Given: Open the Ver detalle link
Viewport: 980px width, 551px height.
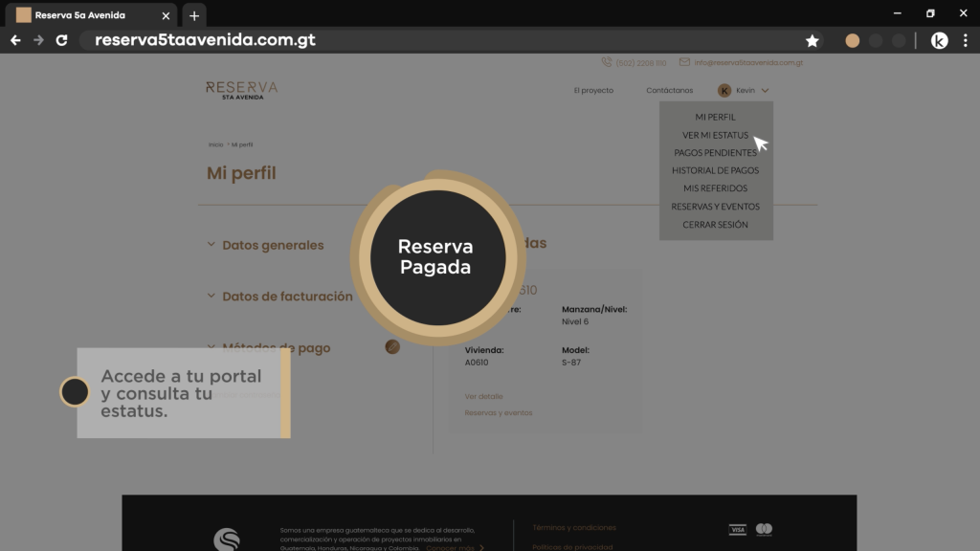Looking at the screenshot, I should (x=483, y=396).
